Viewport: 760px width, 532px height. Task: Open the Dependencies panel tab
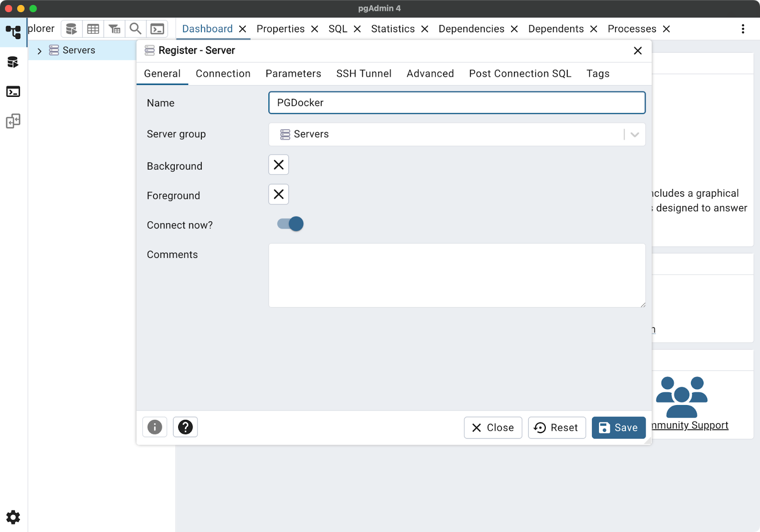coord(472,29)
